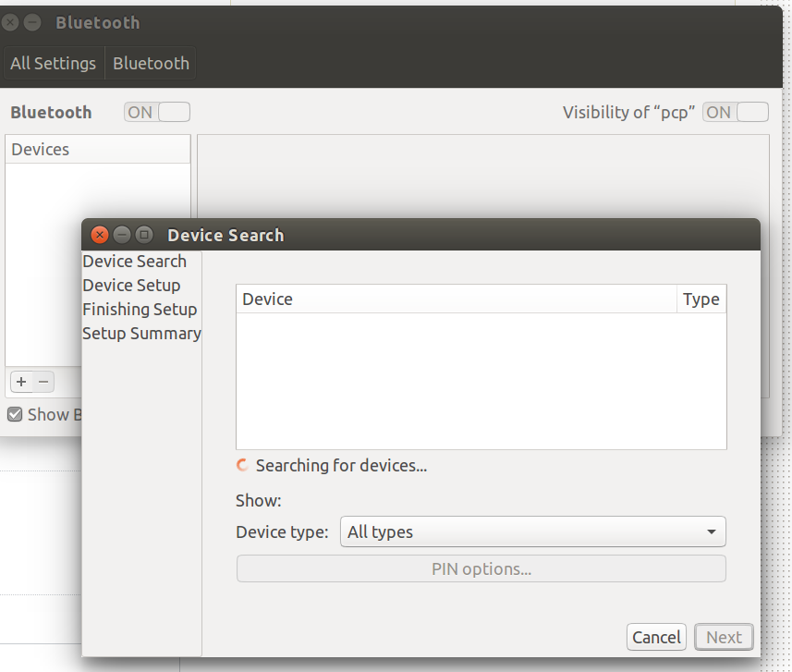The image size is (792, 672).
Task: Toggle the Bluetooth ON switch
Action: [x=157, y=112]
